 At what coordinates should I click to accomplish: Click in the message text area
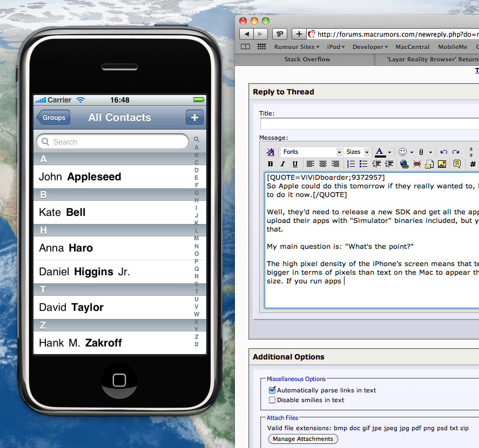pyautogui.click(x=372, y=240)
